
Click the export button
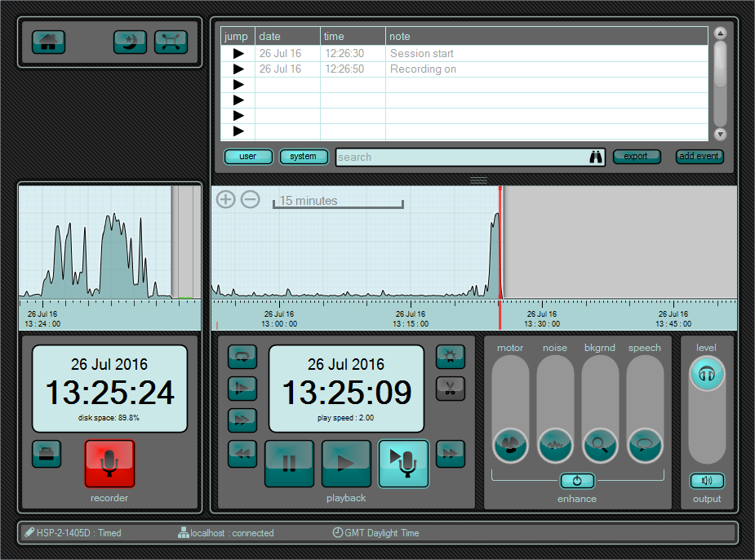pos(636,157)
